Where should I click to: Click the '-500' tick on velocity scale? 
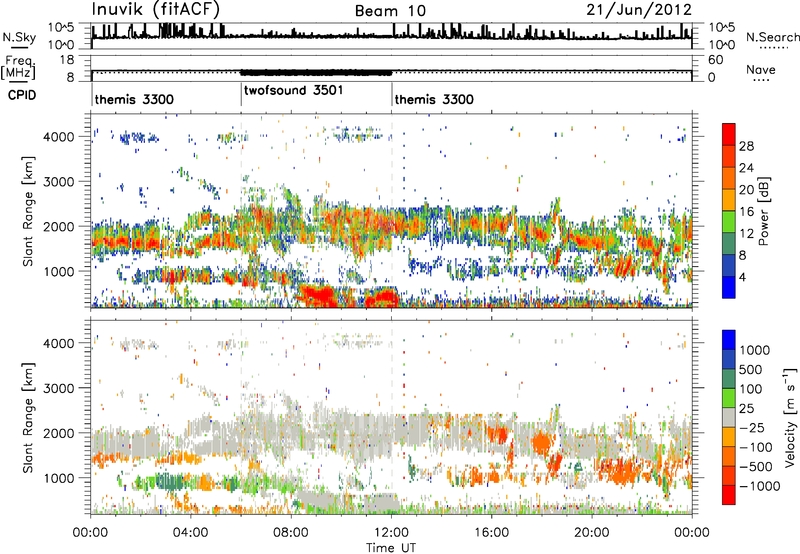756,467
